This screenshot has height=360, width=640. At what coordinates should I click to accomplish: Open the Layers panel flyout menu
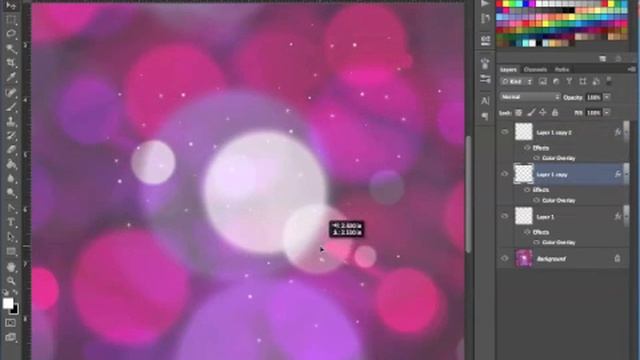(632, 69)
